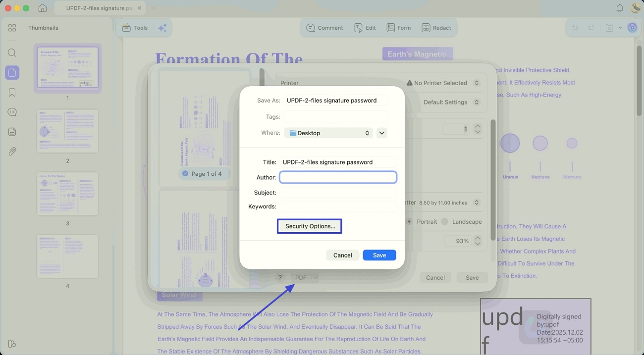The height and width of the screenshot is (355, 644).
Task: Add a new tab with plus
Action: [153, 8]
